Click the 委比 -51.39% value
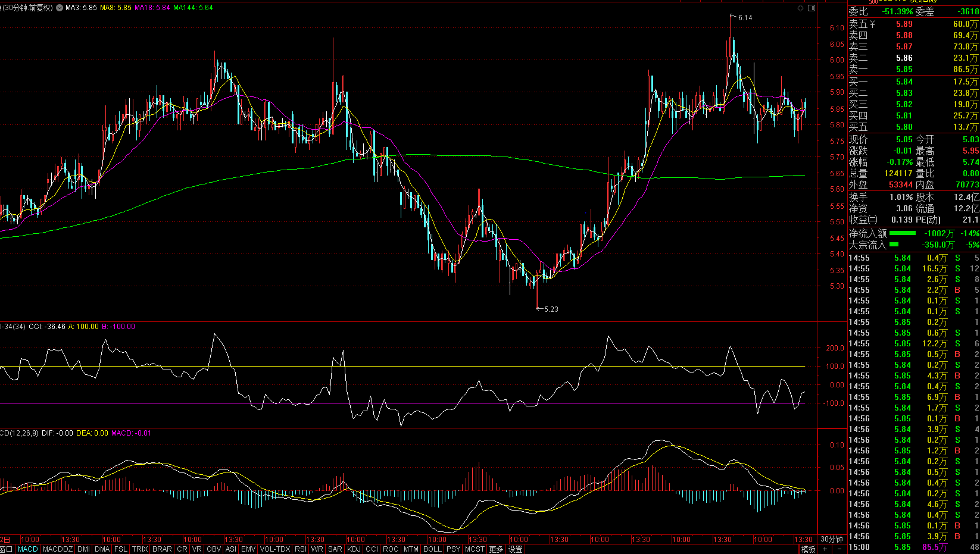Viewport: 980px width, 554px height. [898, 11]
